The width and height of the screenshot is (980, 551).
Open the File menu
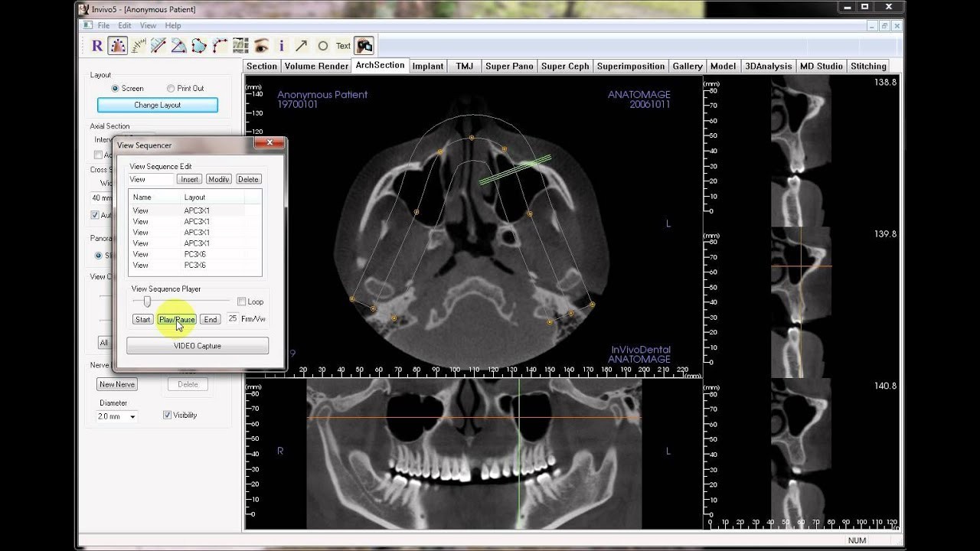(x=103, y=25)
